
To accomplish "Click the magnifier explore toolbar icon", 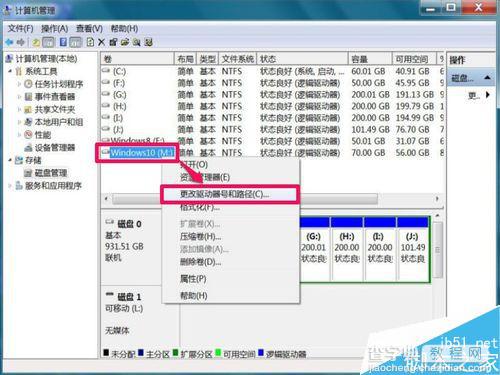I will [137, 42].
